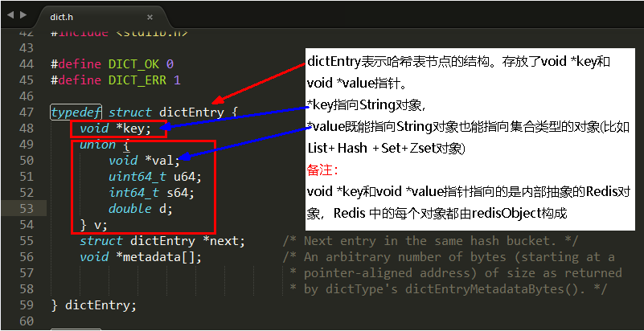The width and height of the screenshot is (644, 331).
Task: Click line number 55 in gutter
Action: 27,241
